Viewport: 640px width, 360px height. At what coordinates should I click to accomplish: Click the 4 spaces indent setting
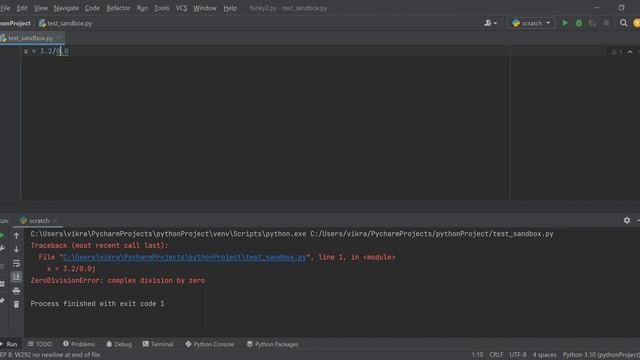point(544,355)
